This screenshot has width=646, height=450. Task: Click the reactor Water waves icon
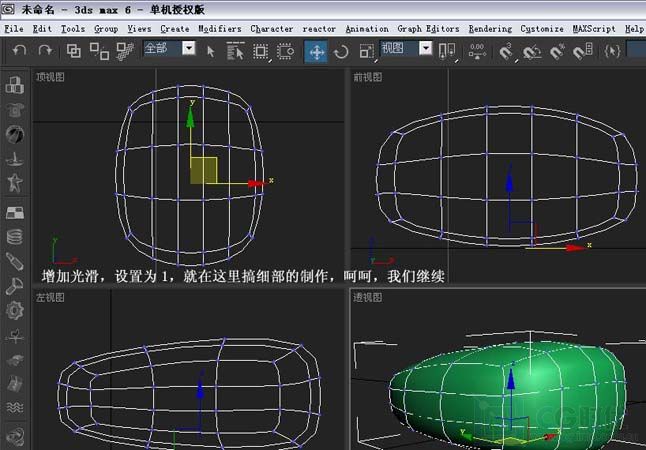[15, 408]
